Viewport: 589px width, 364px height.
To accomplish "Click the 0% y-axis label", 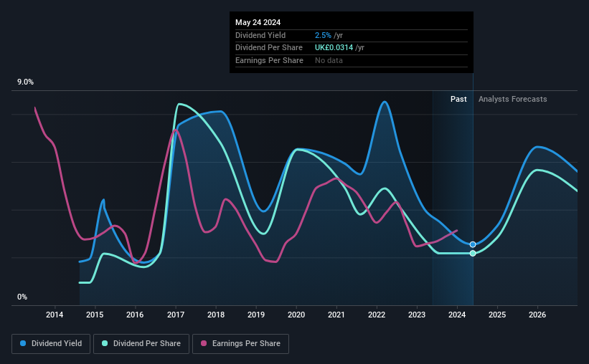I will pos(22,297).
